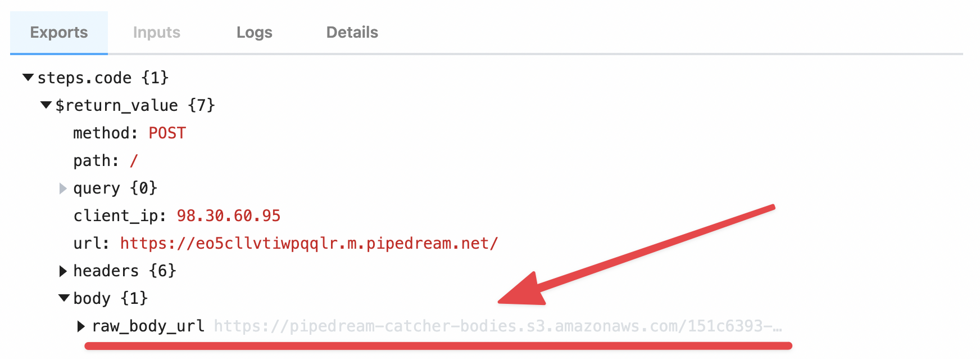
Task: Click the raw_body_url key label
Action: [148, 326]
